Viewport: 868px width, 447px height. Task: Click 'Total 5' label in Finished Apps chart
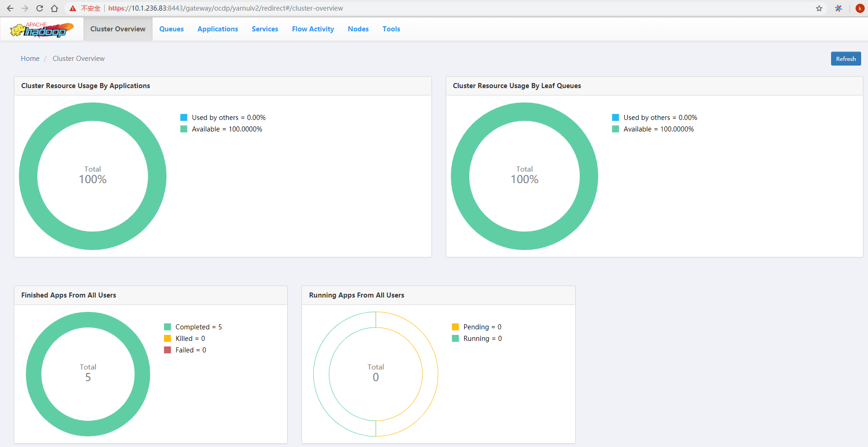[88, 373]
